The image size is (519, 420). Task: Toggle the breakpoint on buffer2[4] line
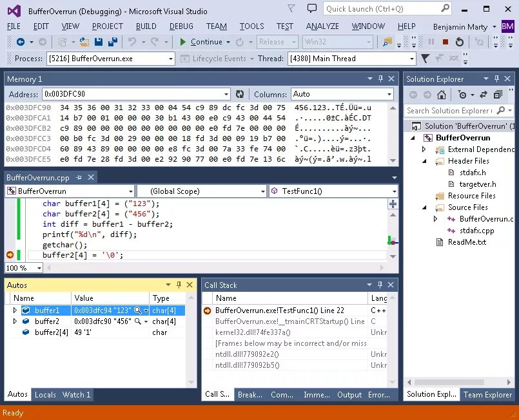[x=10, y=254]
